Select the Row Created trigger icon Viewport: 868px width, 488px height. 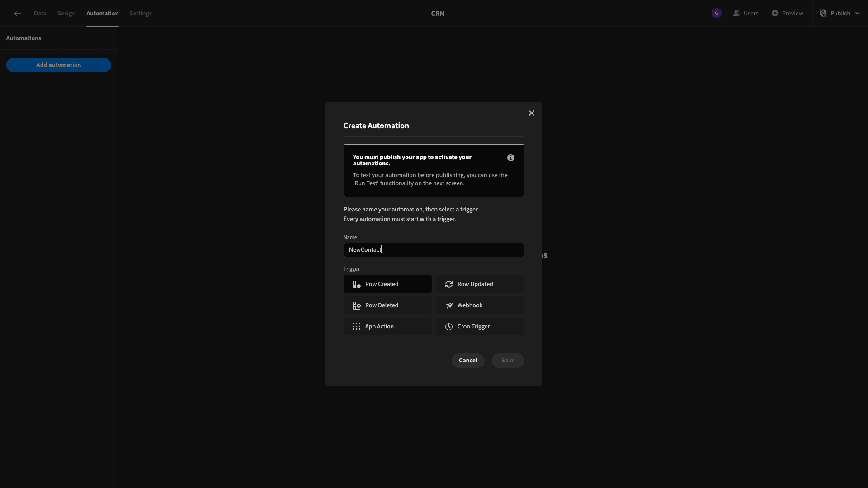pos(357,284)
